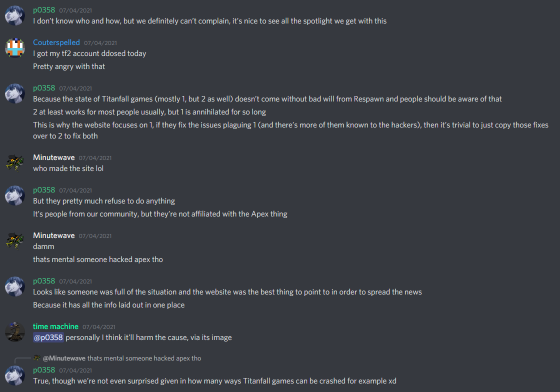Viewport: 560px width, 392px height.
Task: Click Couterspelled's pixel-art avatar
Action: coord(15,48)
